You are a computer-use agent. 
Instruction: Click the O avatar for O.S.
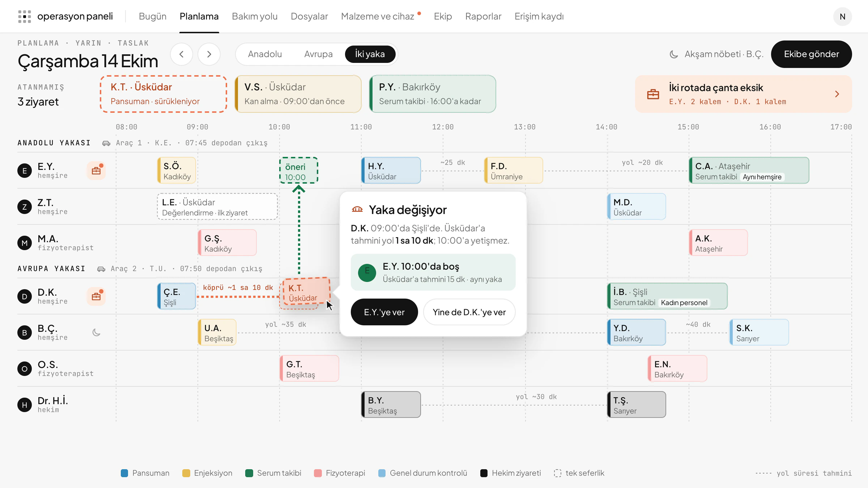click(25, 369)
